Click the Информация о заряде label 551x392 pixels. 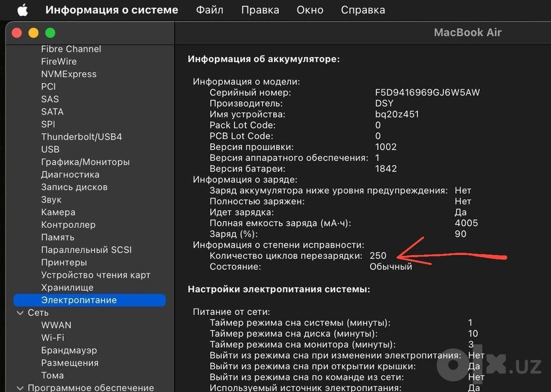pos(245,180)
